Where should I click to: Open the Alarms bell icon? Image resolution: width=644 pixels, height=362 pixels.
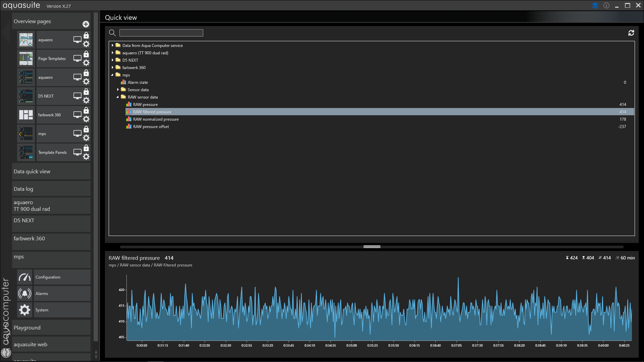24,294
